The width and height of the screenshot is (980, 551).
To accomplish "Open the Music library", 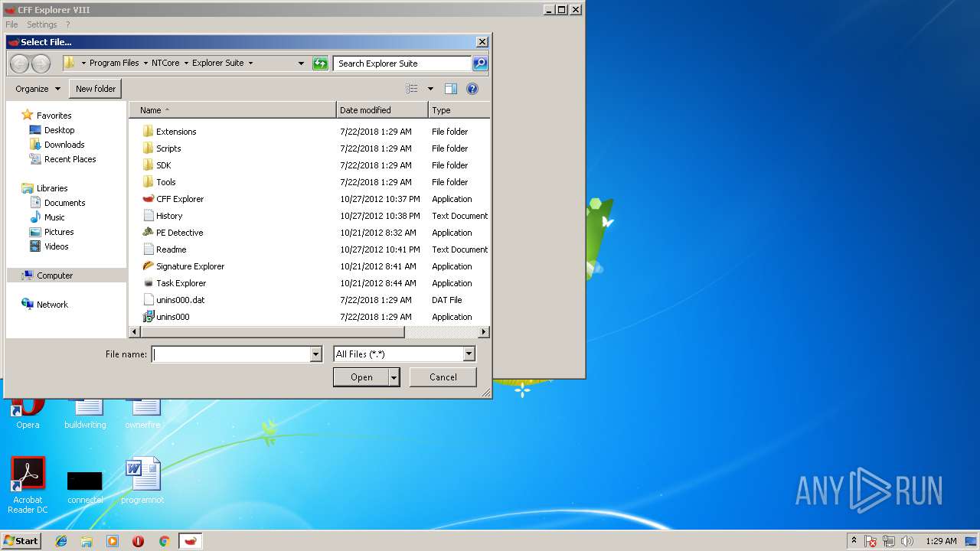I will click(54, 217).
